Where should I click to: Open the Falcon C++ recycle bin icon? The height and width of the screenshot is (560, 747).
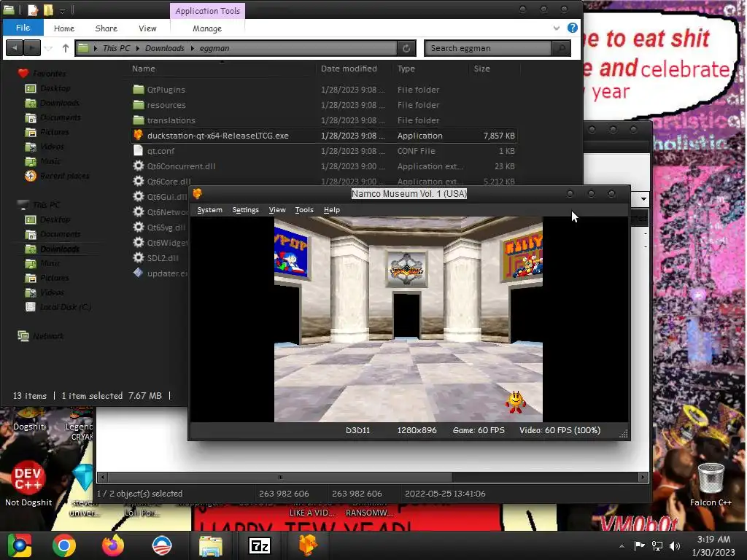coord(711,483)
